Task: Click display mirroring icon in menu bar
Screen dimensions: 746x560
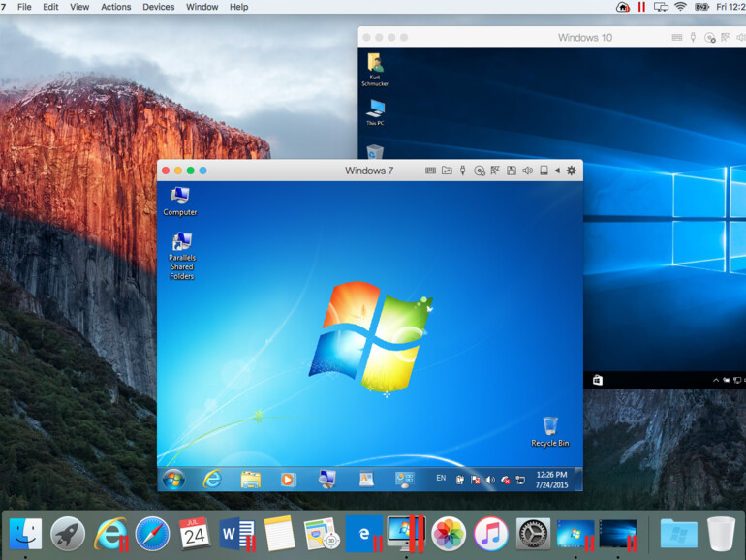Action: pos(661,7)
